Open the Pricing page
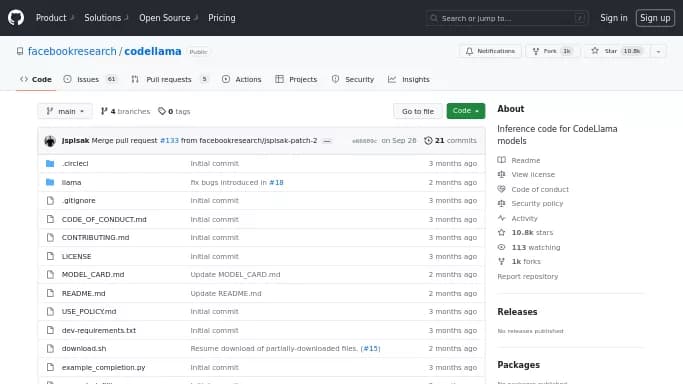Viewport: 683px width, 384px height. (x=222, y=18)
